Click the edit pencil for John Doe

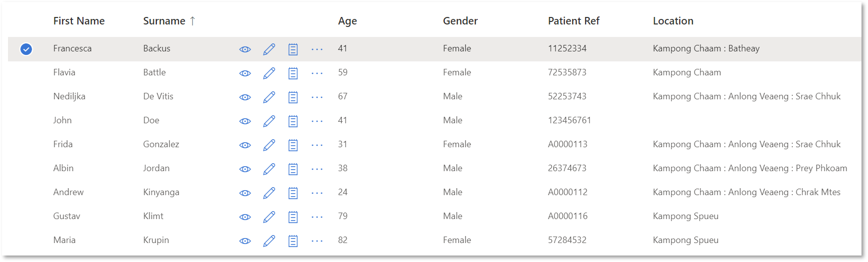pyautogui.click(x=269, y=121)
